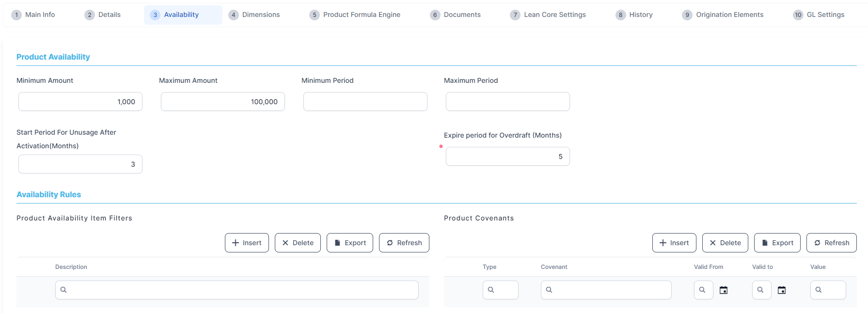Viewport: 868px width, 313px height.
Task: Switch to the Dimensions tab
Action: (x=254, y=15)
